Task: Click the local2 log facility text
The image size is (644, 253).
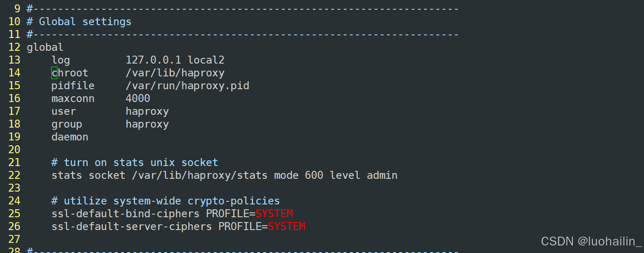Action: pyautogui.click(x=206, y=60)
